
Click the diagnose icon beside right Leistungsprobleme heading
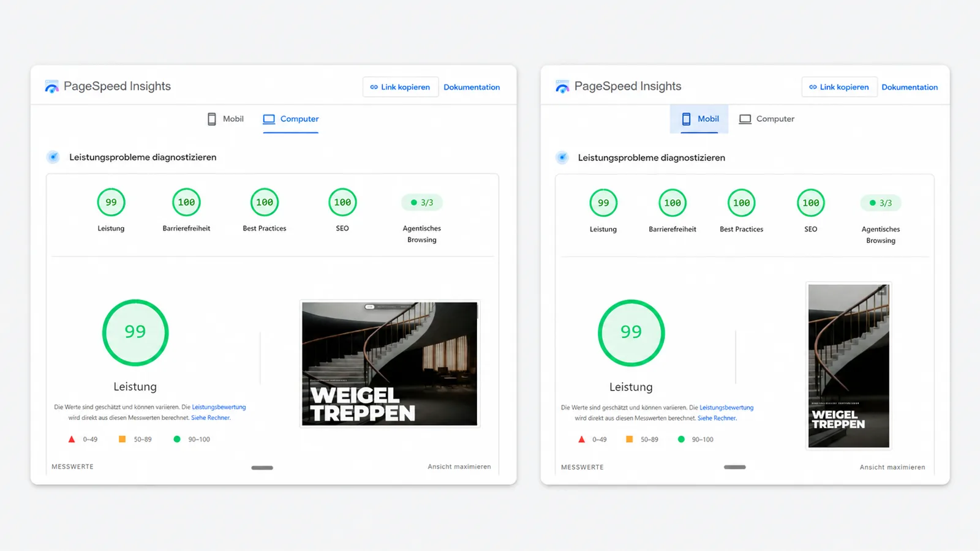[x=562, y=158]
